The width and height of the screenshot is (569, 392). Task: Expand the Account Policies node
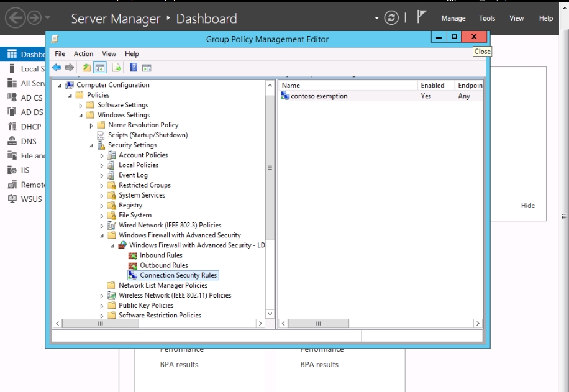[102, 155]
